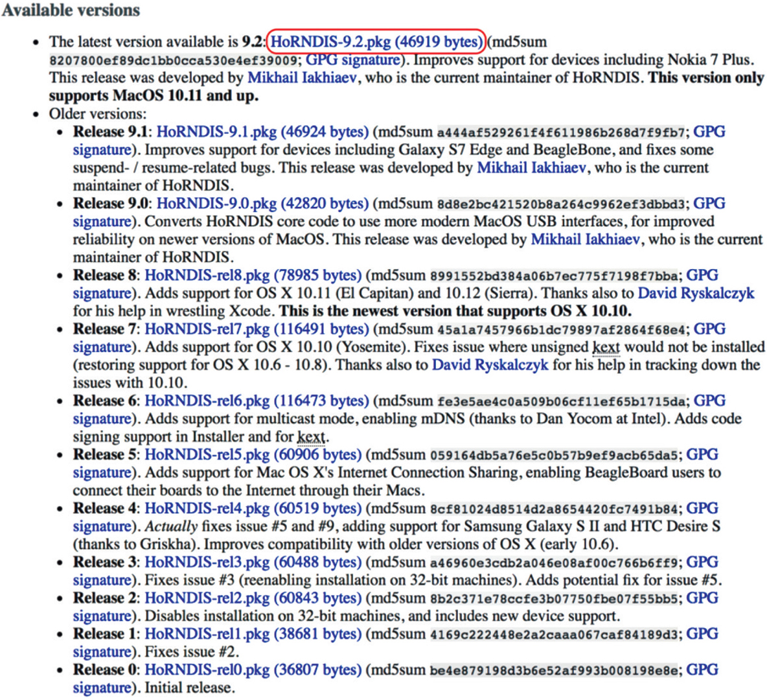The width and height of the screenshot is (767, 700).
Task: Open David Ryskalczyk link in Release 7
Action: [490, 365]
